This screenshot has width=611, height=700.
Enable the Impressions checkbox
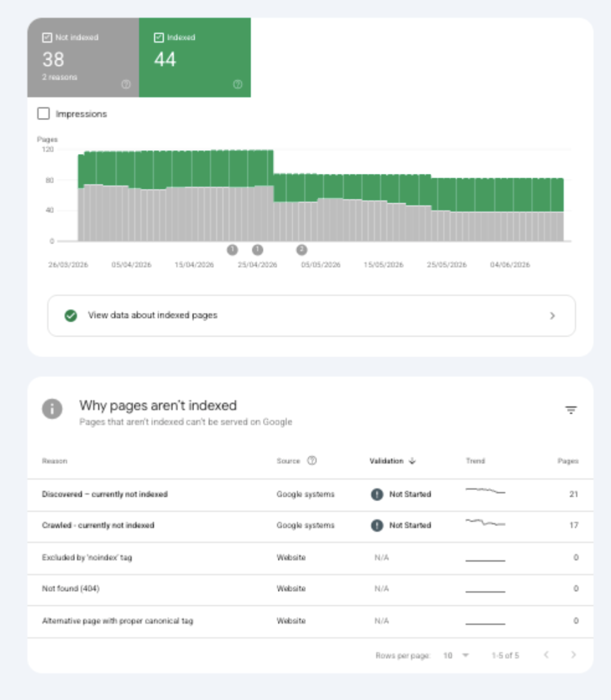click(43, 114)
